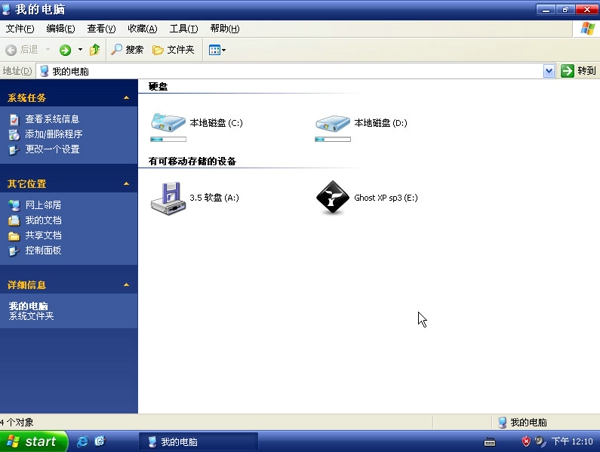Click the My Documents sidebar icon
Viewport: 600px width, 452px height.
click(x=14, y=220)
